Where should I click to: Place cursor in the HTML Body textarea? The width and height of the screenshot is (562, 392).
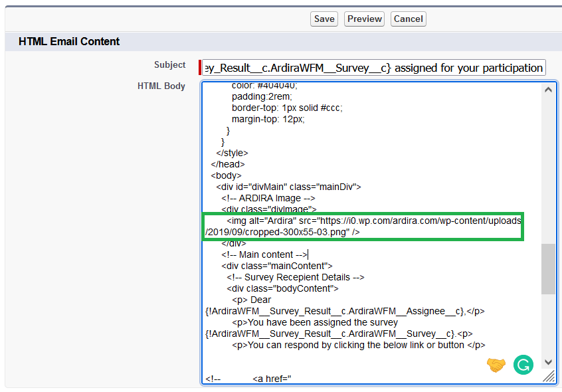(365, 186)
